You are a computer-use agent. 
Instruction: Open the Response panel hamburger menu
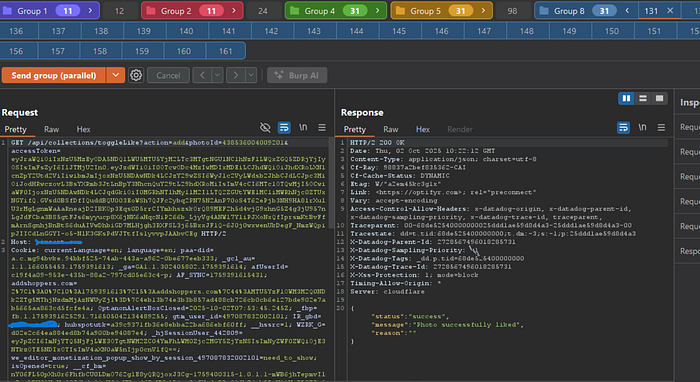click(661, 128)
